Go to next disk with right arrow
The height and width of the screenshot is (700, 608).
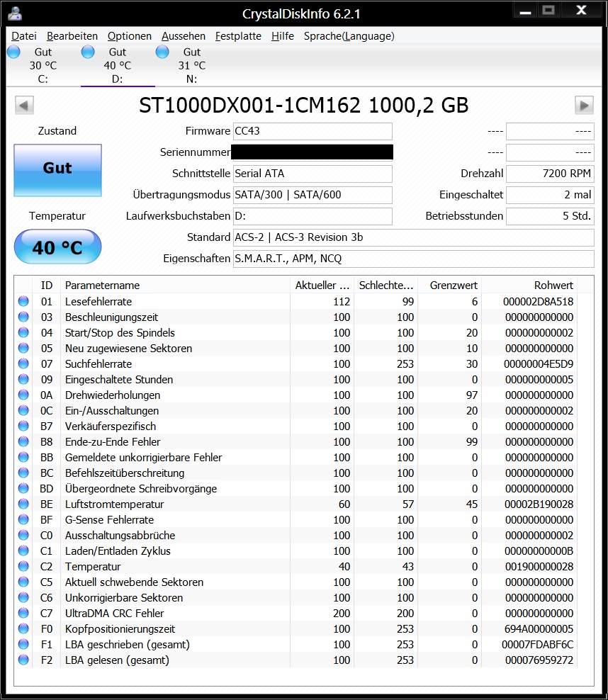(584, 106)
